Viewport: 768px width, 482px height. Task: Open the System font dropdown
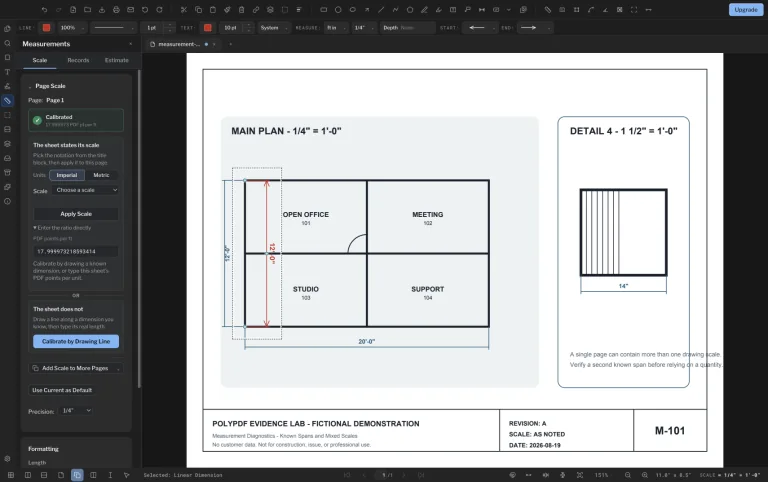click(274, 28)
